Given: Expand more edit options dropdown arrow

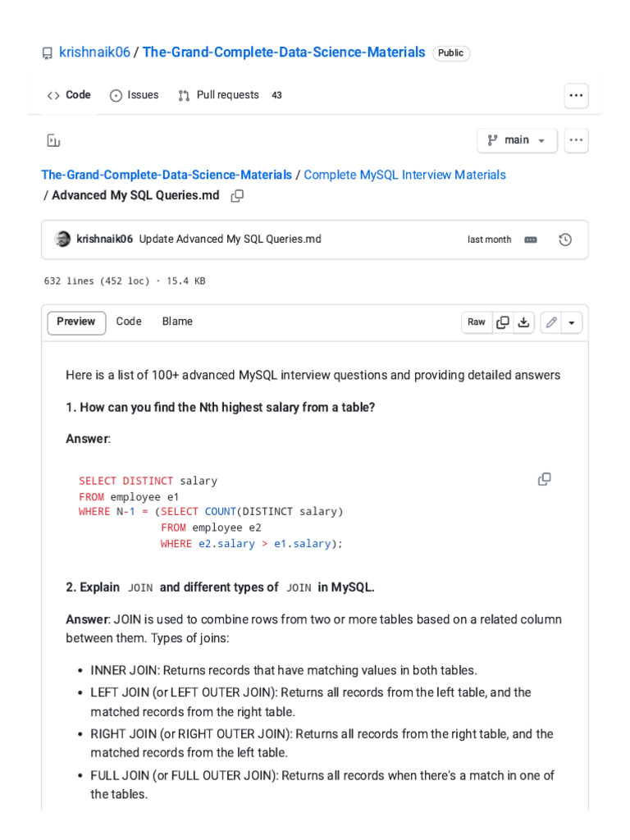Looking at the screenshot, I should (572, 322).
